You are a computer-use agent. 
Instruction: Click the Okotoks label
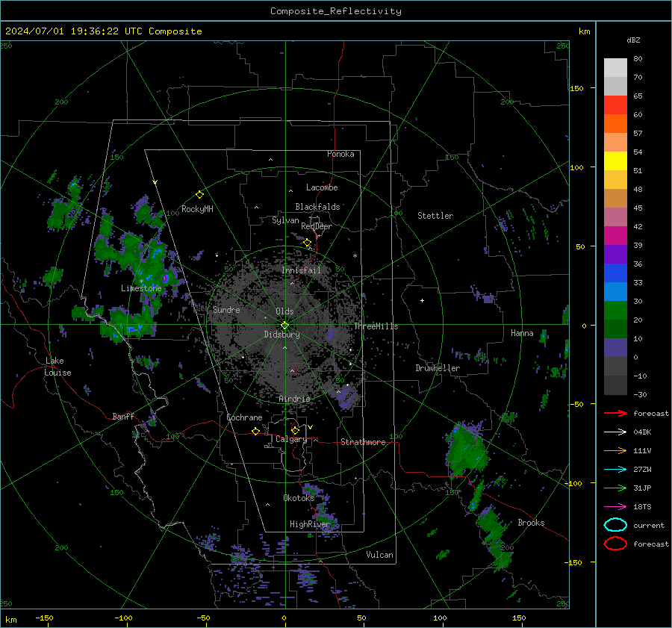pos(299,497)
